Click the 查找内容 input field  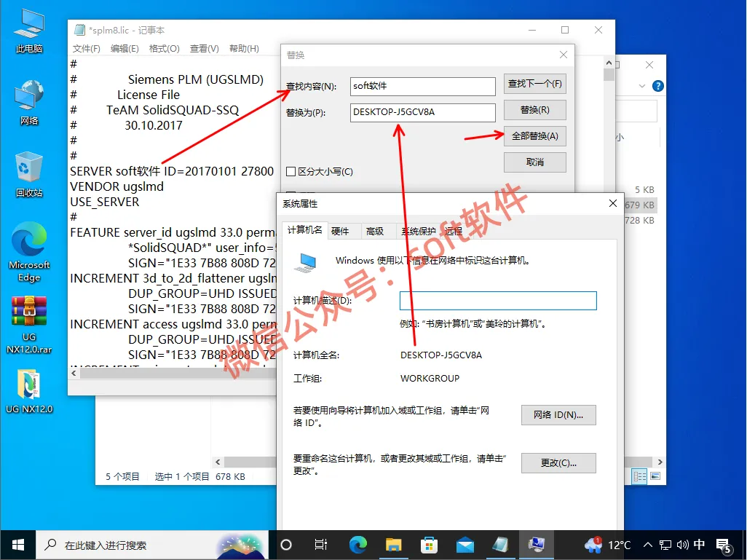(422, 86)
